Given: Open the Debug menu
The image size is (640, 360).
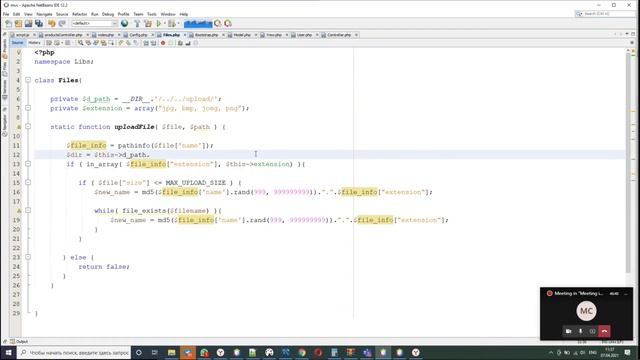Looking at the screenshot, I should pyautogui.click(x=108, y=14).
